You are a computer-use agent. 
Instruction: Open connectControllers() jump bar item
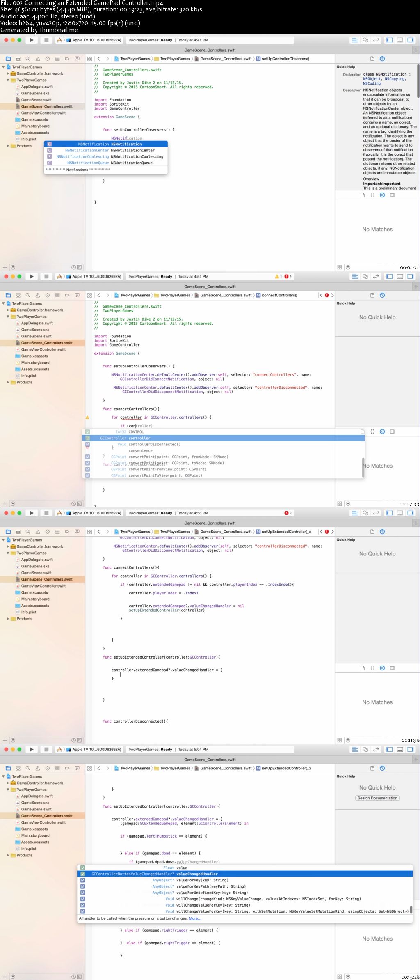coord(277,295)
